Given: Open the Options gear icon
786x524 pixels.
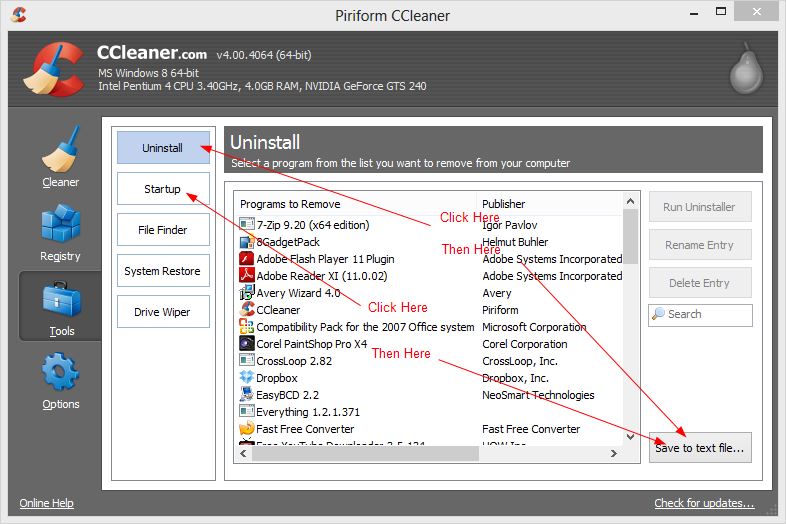Looking at the screenshot, I should (60, 371).
